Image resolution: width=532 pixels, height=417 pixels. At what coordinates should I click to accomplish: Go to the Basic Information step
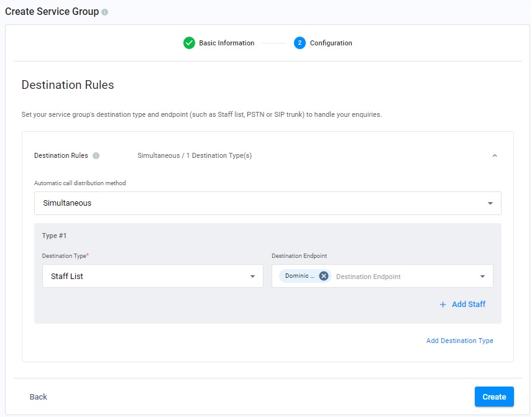click(x=226, y=43)
